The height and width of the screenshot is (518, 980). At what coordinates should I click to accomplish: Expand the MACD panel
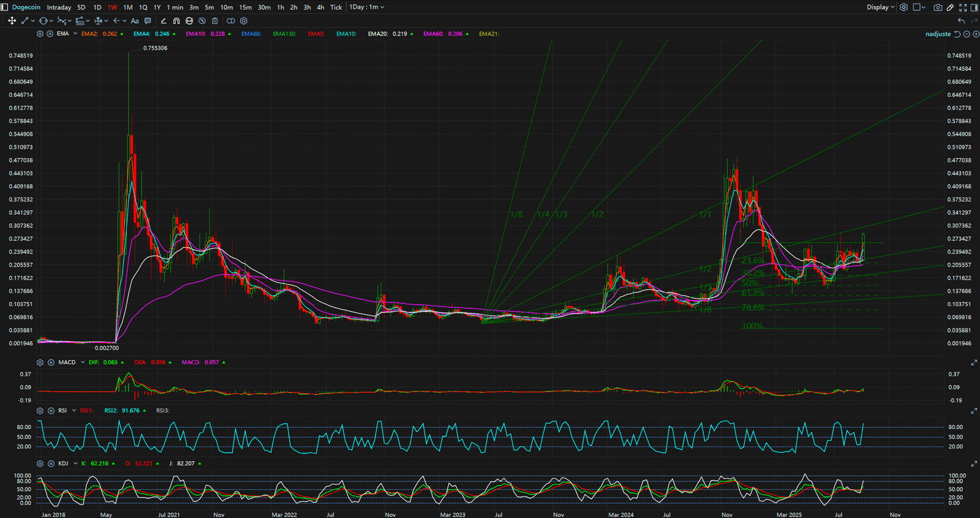point(974,363)
